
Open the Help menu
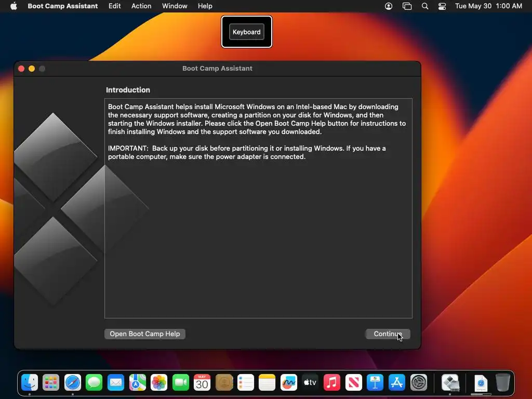click(205, 6)
